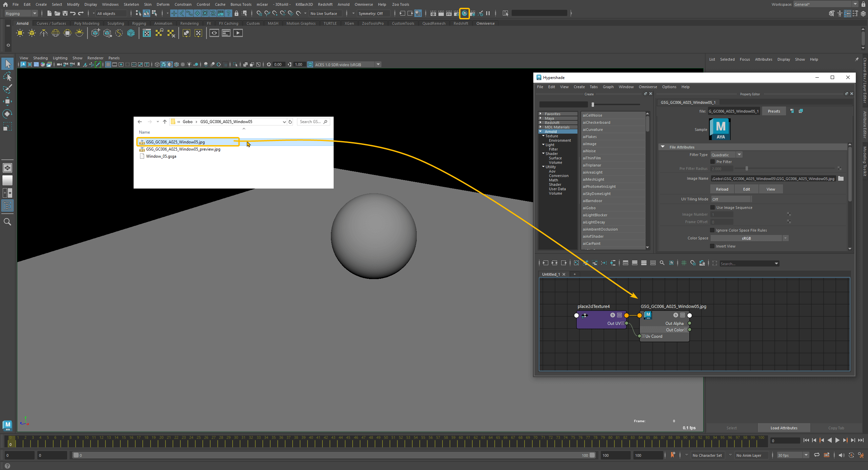
Task: Switch to the Redshift shelf tab
Action: point(460,23)
